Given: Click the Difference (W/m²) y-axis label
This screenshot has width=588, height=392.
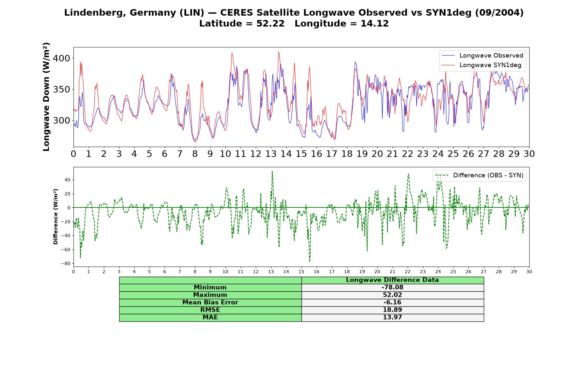Looking at the screenshot, I should 56,217.
